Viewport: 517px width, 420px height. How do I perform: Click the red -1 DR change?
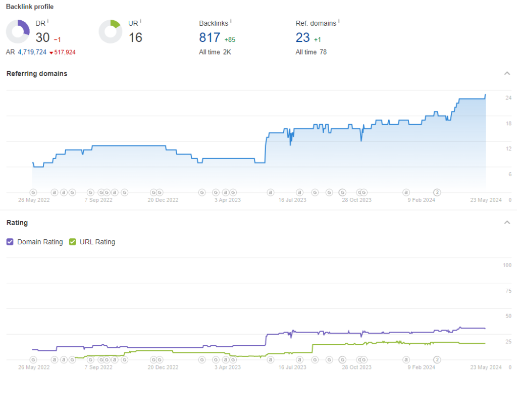(x=58, y=39)
